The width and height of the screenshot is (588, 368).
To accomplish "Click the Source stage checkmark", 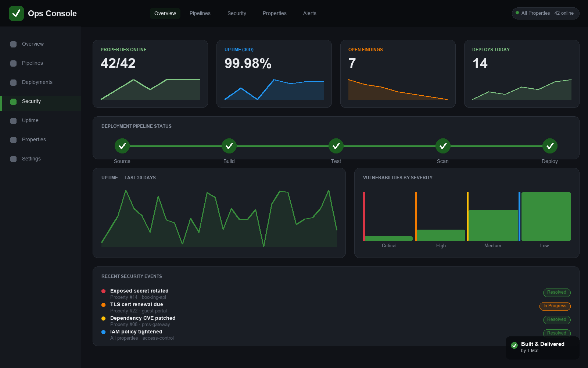I will 122,146.
